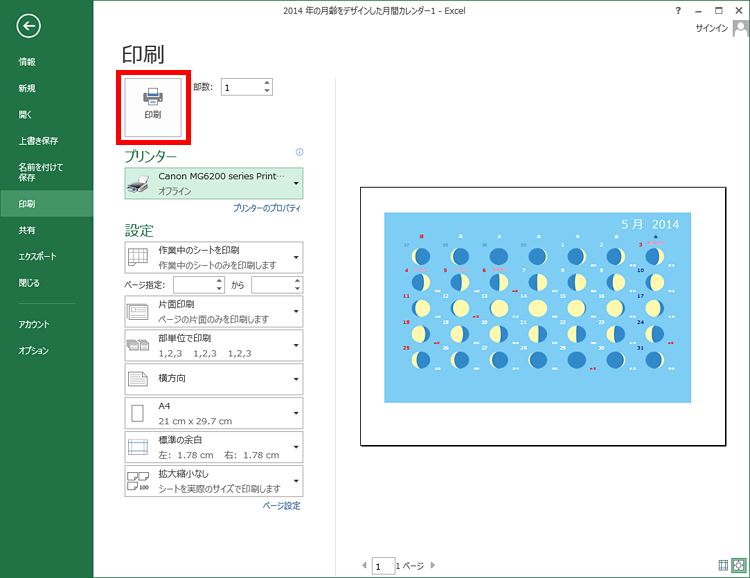The height and width of the screenshot is (578, 750).
Task: Expand the 部単位で印刷 collation dropdown
Action: point(214,345)
